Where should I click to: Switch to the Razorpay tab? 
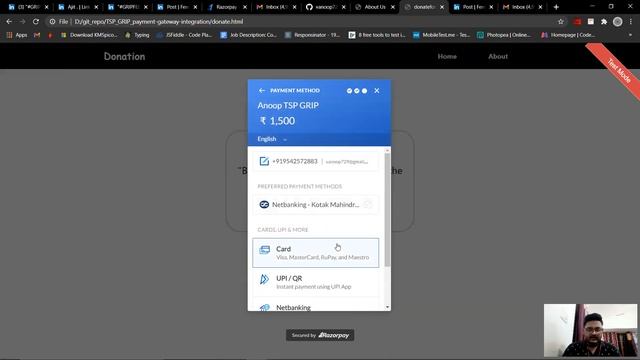tap(227, 7)
